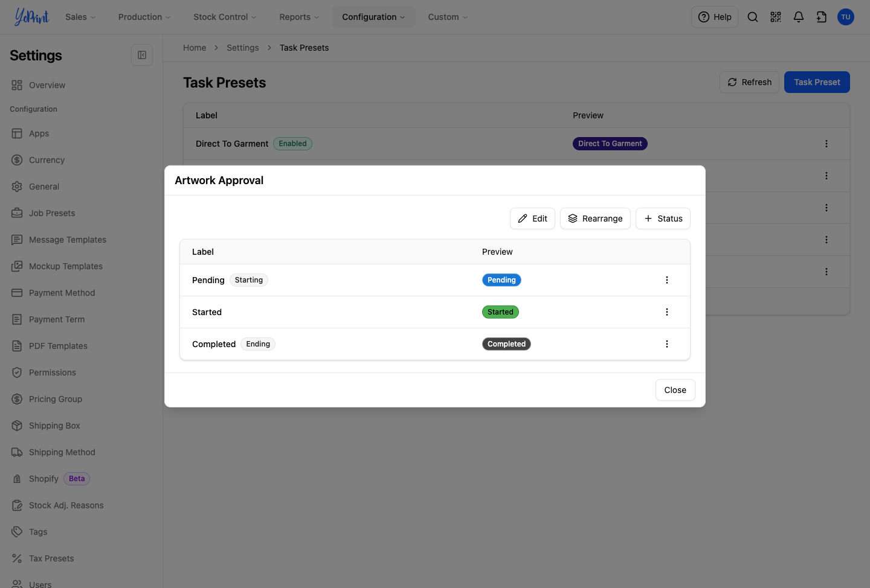This screenshot has width=870, height=588.
Task: Open row options for Completed status
Action: tap(667, 344)
